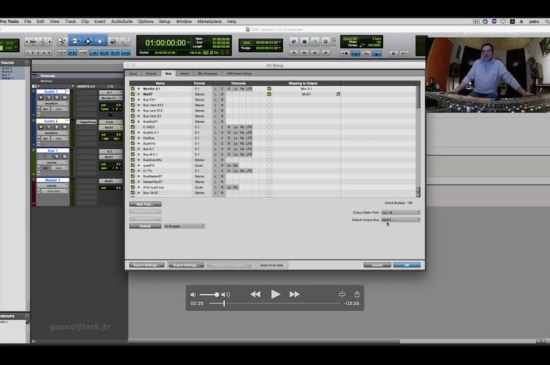
Task: Switch to the H/W Insert Delay tab
Action: point(239,73)
